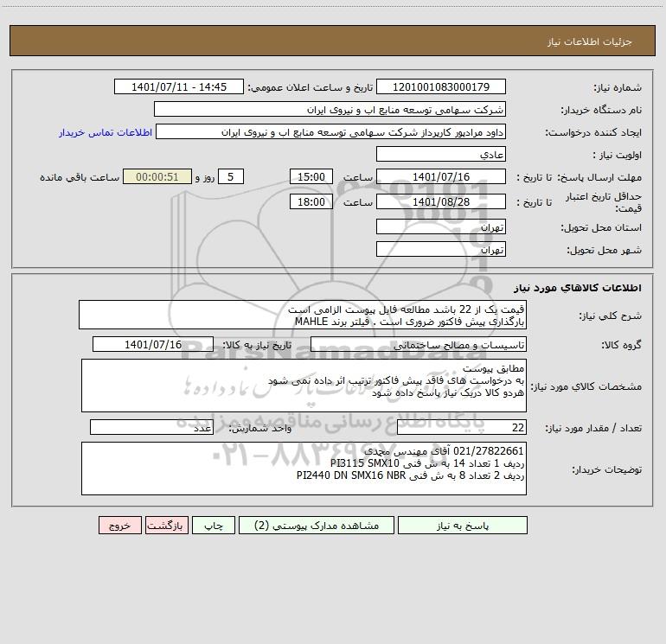Screen dimensions: 666x644
Task: Click the unit of measure field 'عدد'
Action: coord(151,427)
